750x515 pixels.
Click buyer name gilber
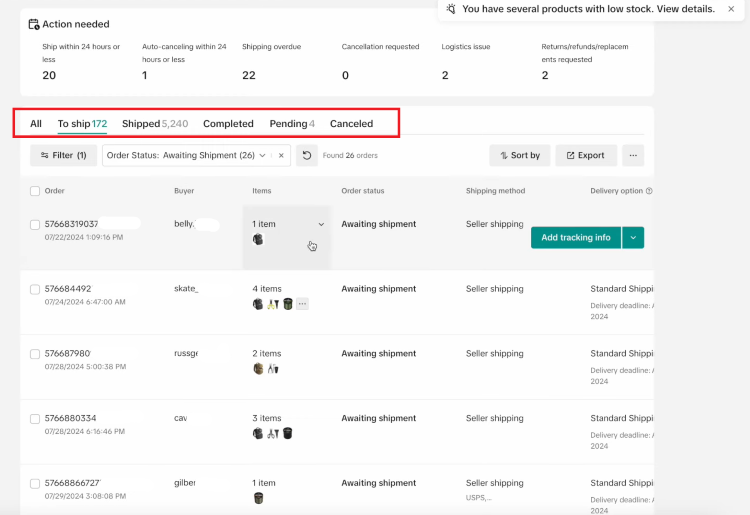[185, 483]
